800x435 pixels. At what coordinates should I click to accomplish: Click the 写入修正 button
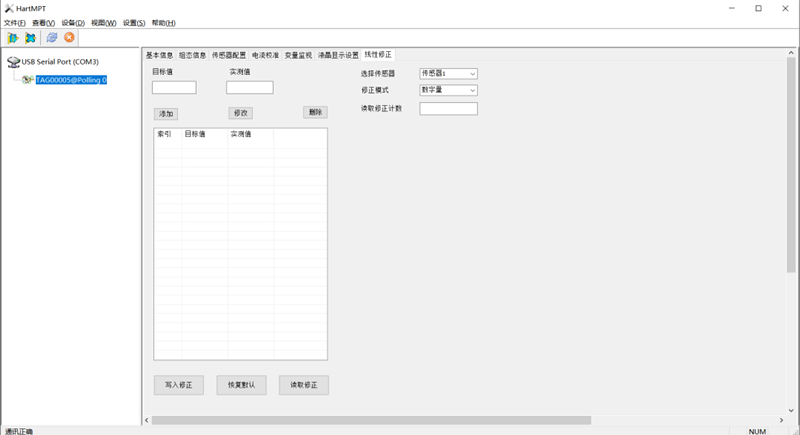179,385
